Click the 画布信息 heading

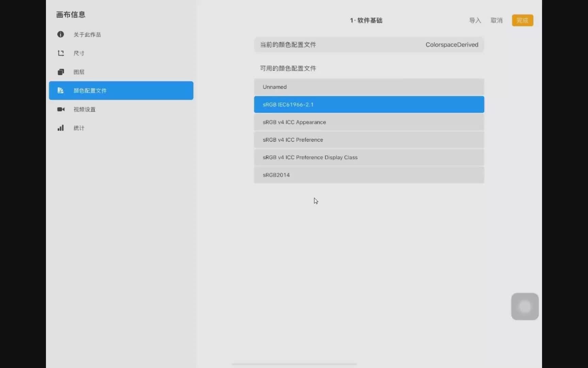coord(71,15)
